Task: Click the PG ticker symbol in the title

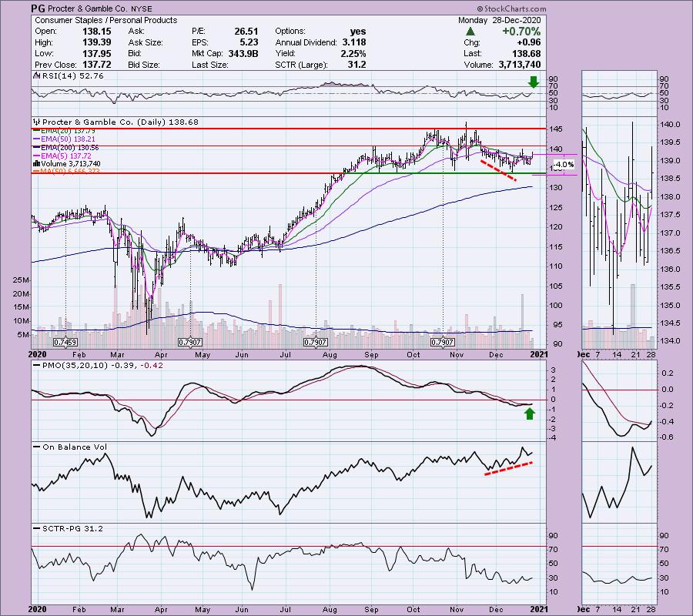Action: tap(38, 8)
